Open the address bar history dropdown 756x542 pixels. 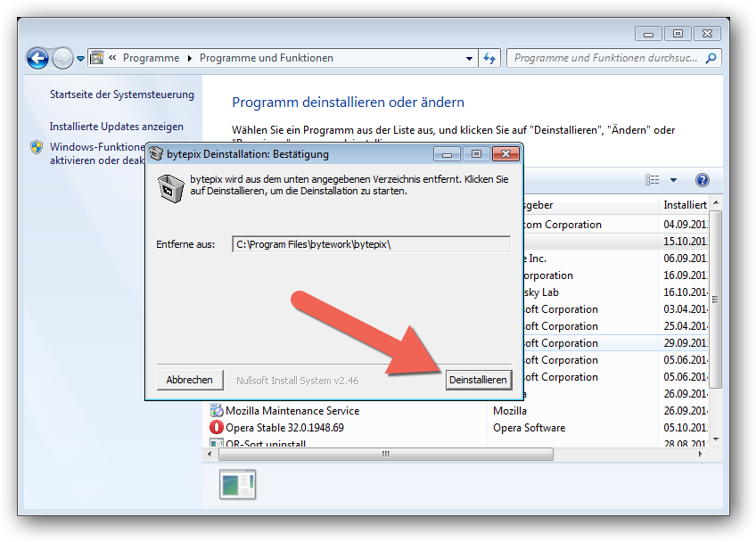(469, 58)
